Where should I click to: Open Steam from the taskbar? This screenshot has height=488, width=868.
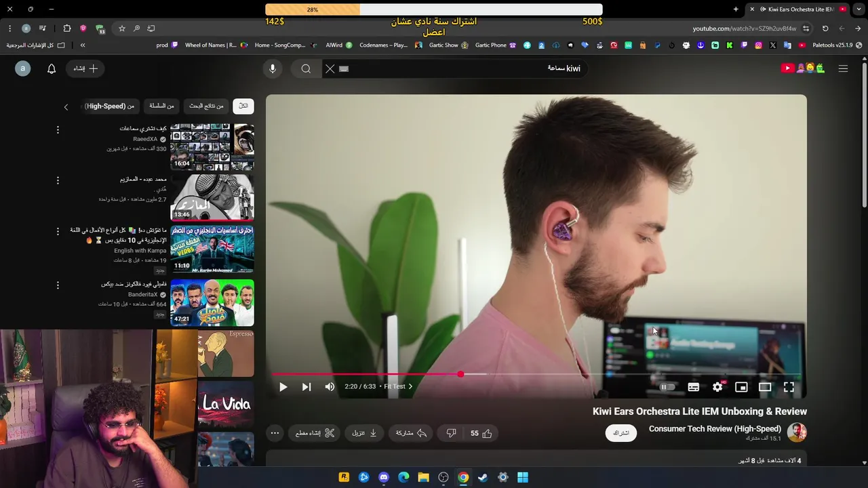pyautogui.click(x=483, y=477)
